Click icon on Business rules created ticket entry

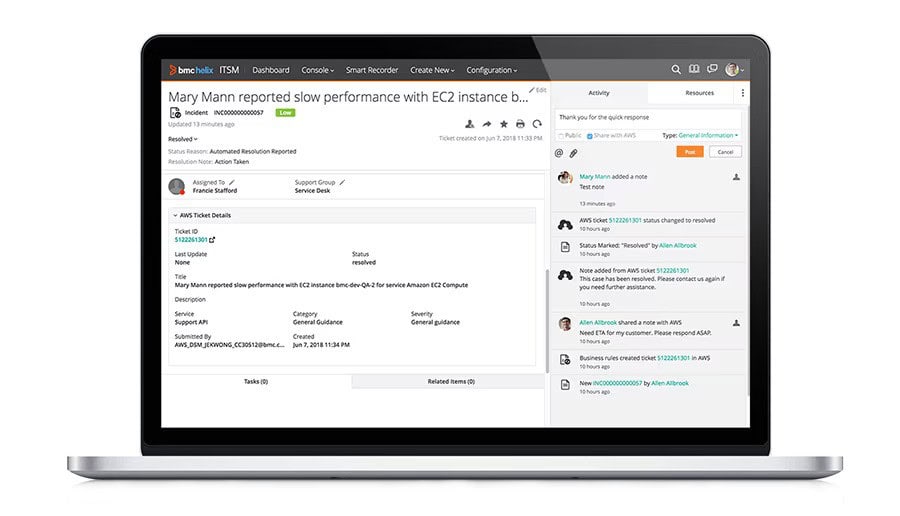(565, 359)
